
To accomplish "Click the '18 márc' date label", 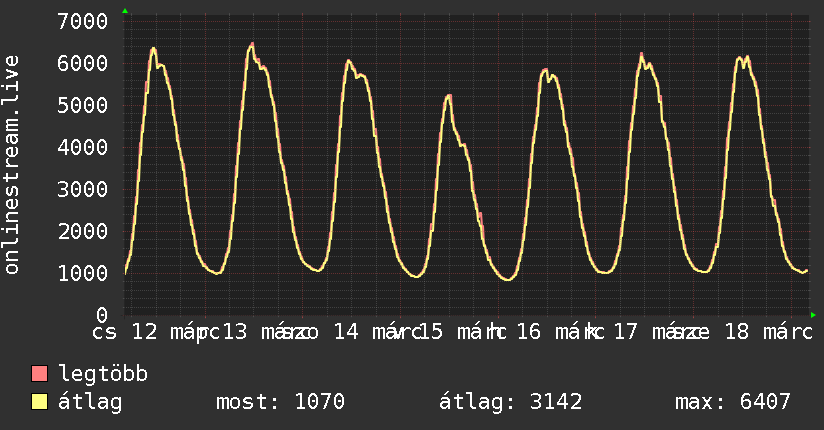I will [760, 331].
